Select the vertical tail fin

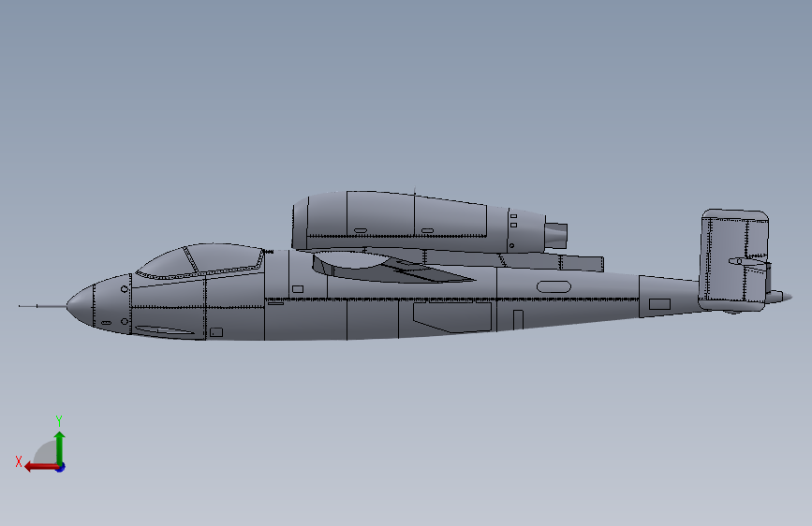[732, 260]
